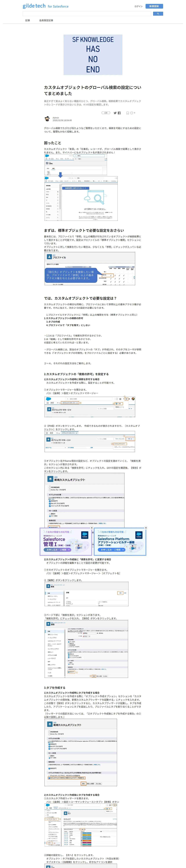This screenshot has width=186, height=868.
Task: Switch to the 会員限定記事 tab
Action: pos(46,20)
